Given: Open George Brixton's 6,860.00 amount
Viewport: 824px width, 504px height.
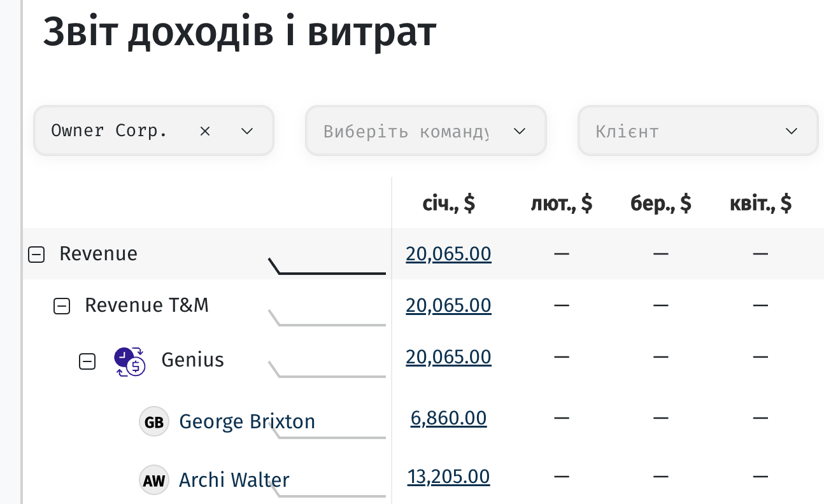Looking at the screenshot, I should pos(448,418).
